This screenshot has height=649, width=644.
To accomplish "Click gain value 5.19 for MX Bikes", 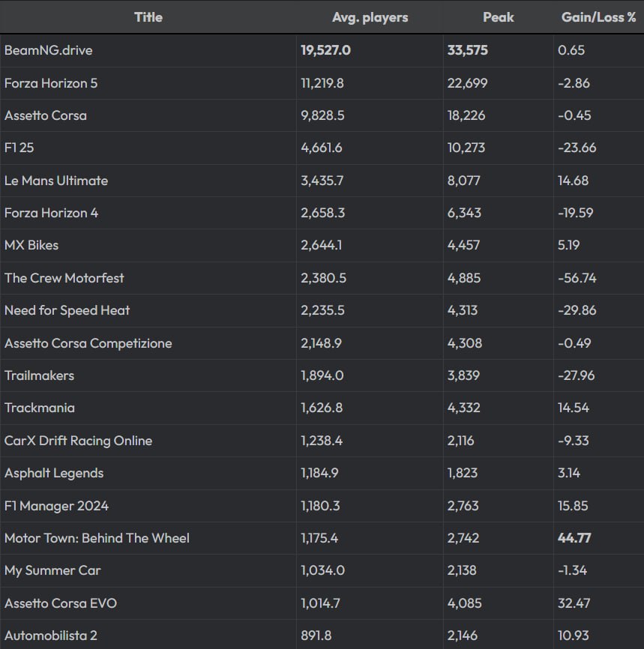I will [x=568, y=245].
